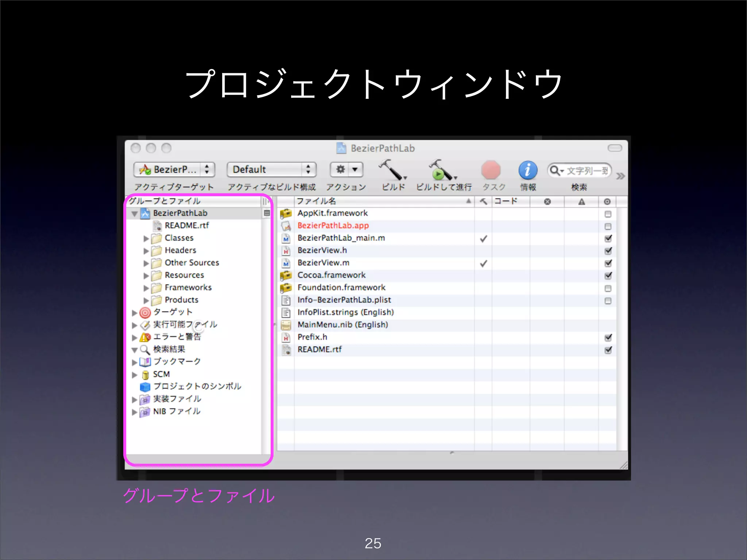Expand the SCM group
Viewport: 747px width, 560px height.
134,375
